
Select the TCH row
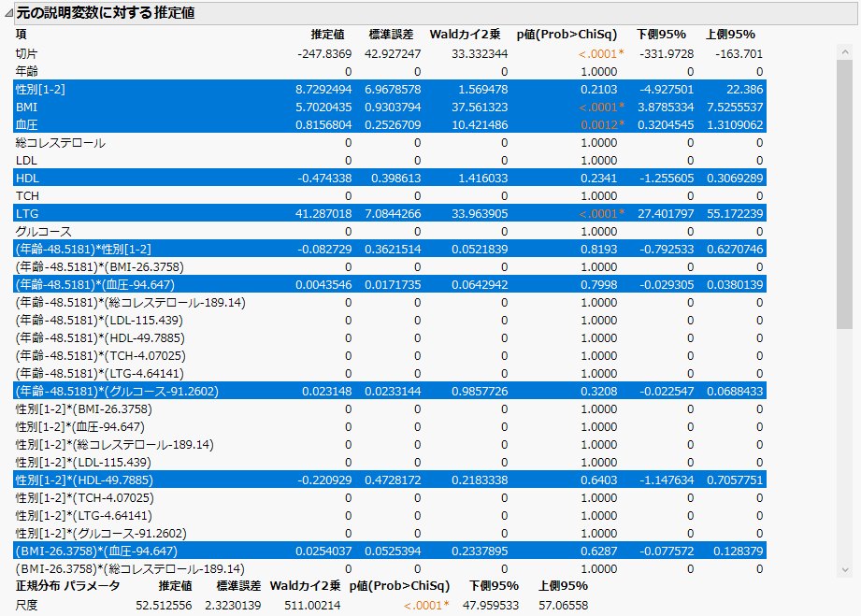pos(390,196)
